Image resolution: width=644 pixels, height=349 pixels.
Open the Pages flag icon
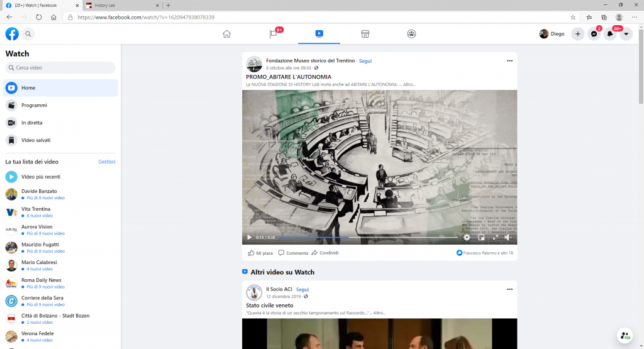coord(273,34)
